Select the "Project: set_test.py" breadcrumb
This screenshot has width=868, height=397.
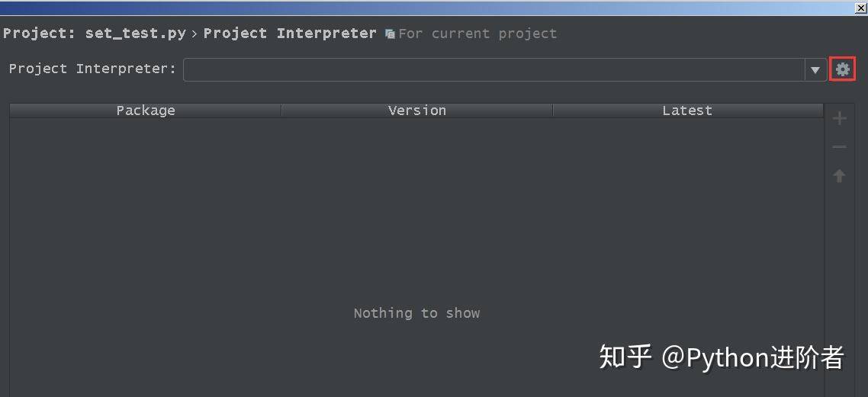pyautogui.click(x=94, y=34)
